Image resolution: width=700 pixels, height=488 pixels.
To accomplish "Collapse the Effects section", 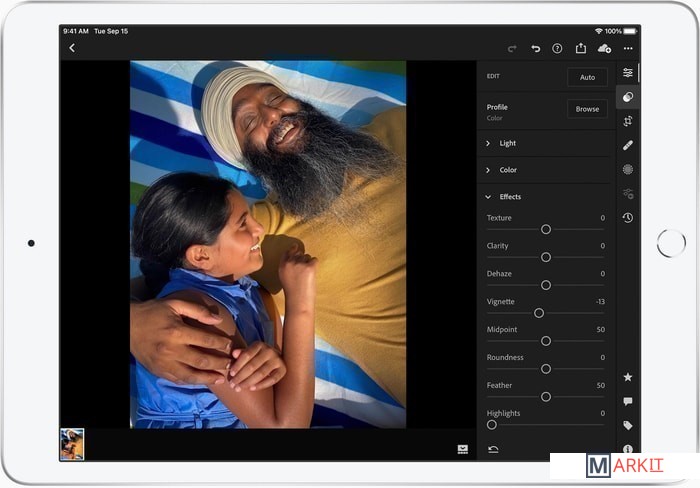I will [x=510, y=197].
